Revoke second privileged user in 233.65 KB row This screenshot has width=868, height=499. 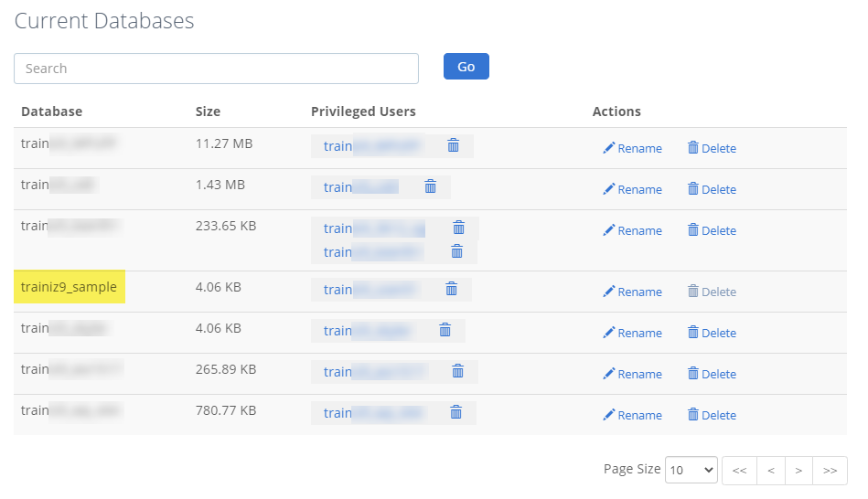pyautogui.click(x=456, y=251)
